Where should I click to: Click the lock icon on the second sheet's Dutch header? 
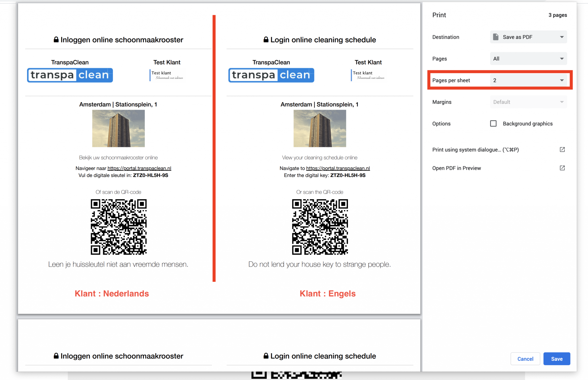tap(56, 356)
